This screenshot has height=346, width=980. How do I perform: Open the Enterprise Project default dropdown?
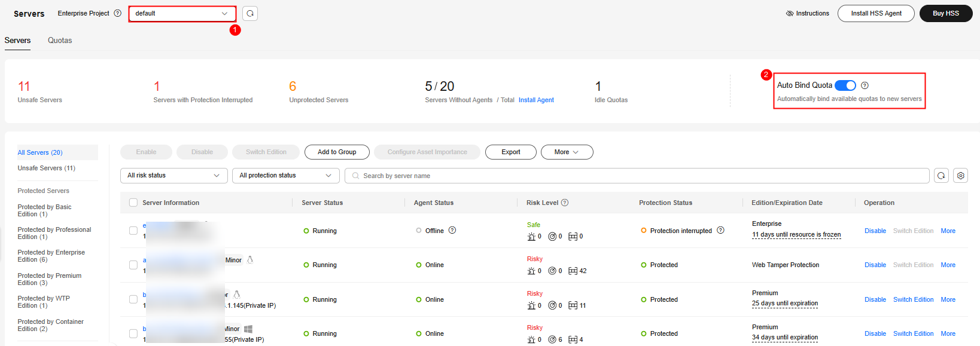point(182,13)
